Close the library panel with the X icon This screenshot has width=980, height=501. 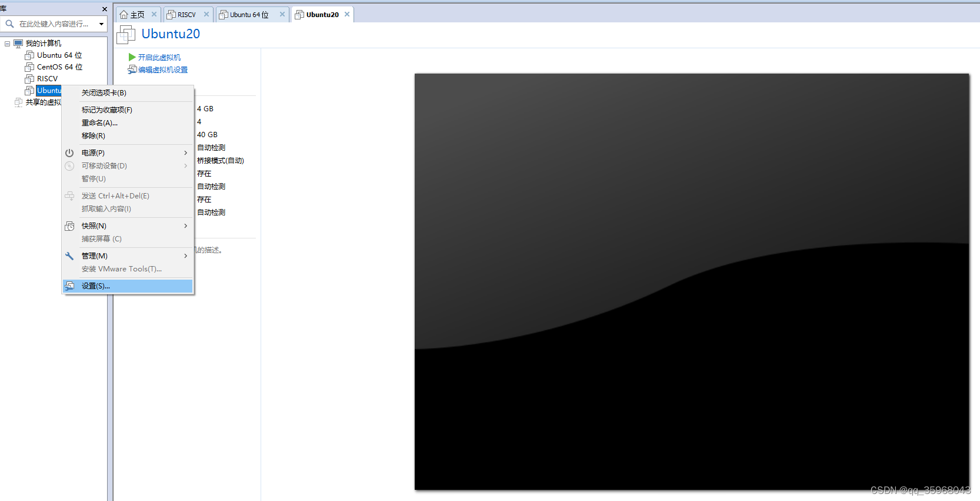[105, 9]
